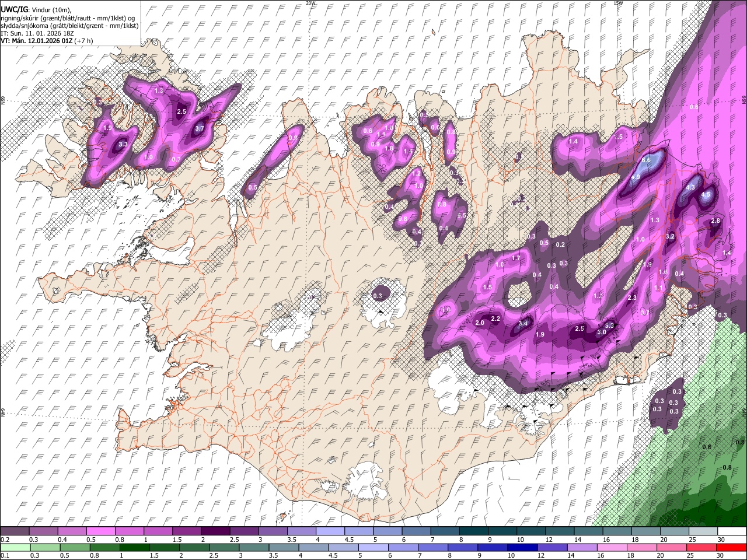Click the 15W longitude label
This screenshot has width=747, height=560.
click(x=619, y=3)
